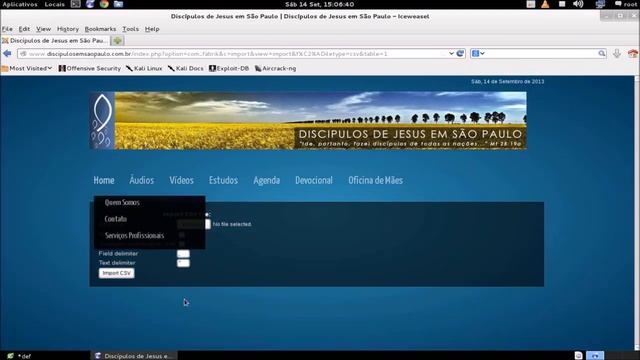
Task: Click the orange VLC cone tray icon
Action: coord(545,4)
